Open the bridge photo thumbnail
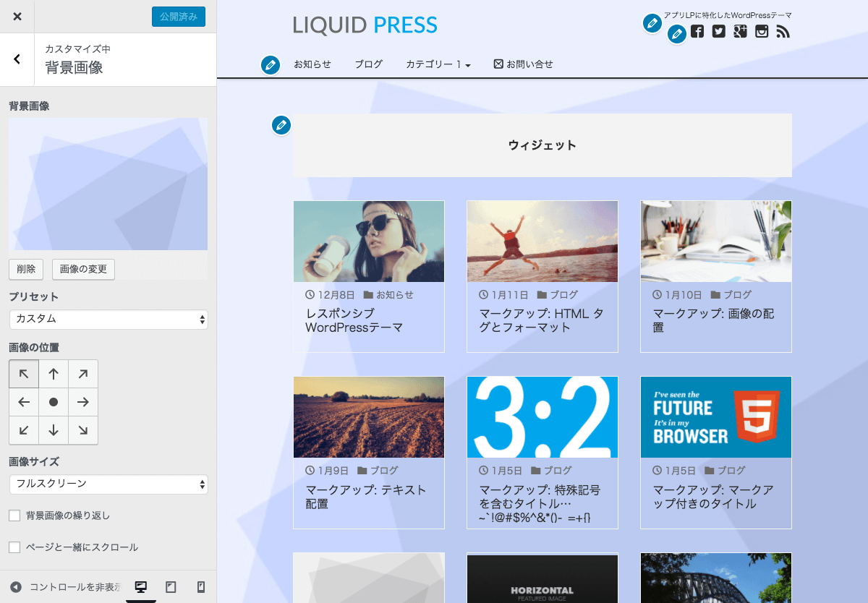Viewport: 868px width, 603px height. point(716,578)
